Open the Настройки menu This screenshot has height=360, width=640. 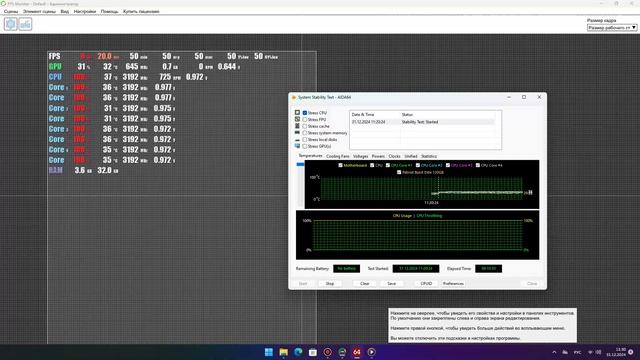coord(85,11)
